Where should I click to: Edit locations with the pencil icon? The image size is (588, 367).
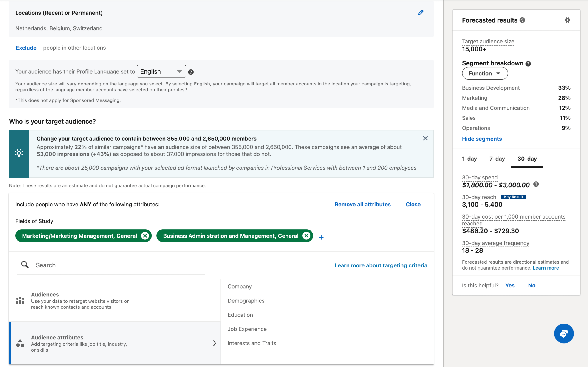click(421, 13)
